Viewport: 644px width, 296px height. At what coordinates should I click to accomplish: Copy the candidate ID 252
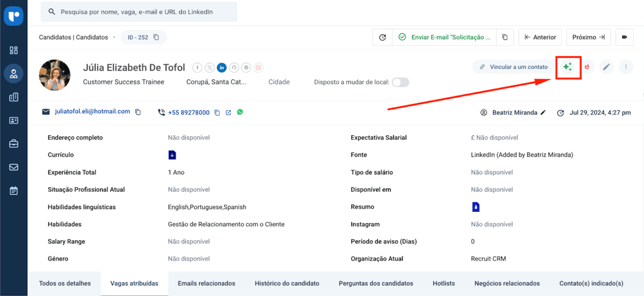pos(156,38)
